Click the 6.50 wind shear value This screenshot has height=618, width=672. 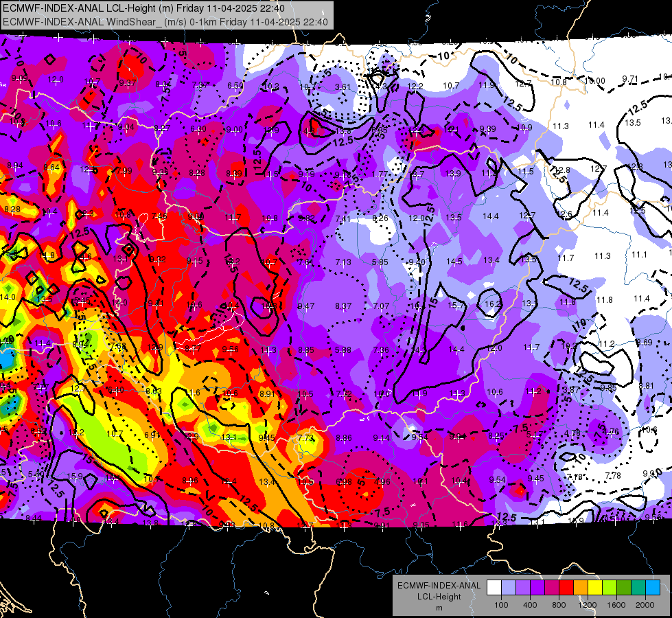pos(235,86)
